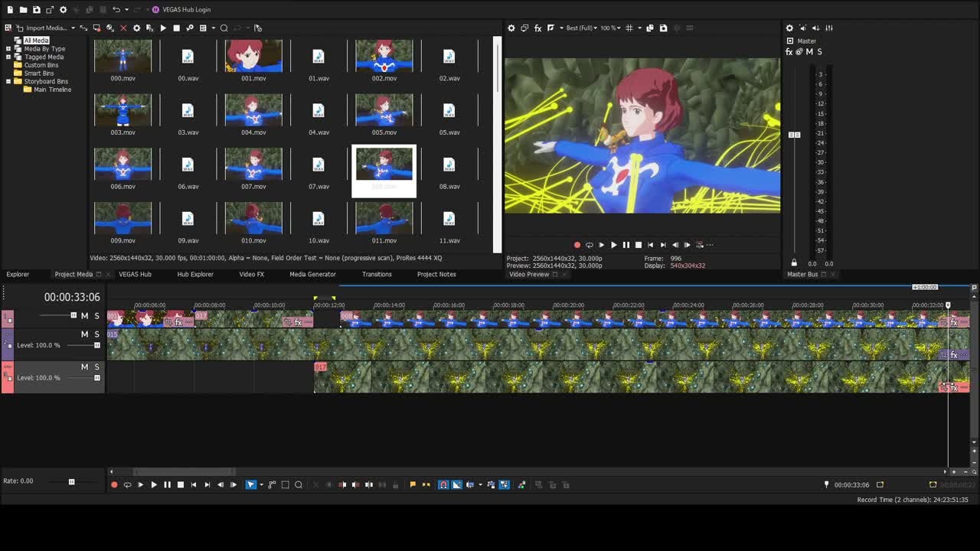The image size is (980, 551).
Task: Mute track 1 with the M button
Action: tap(84, 316)
